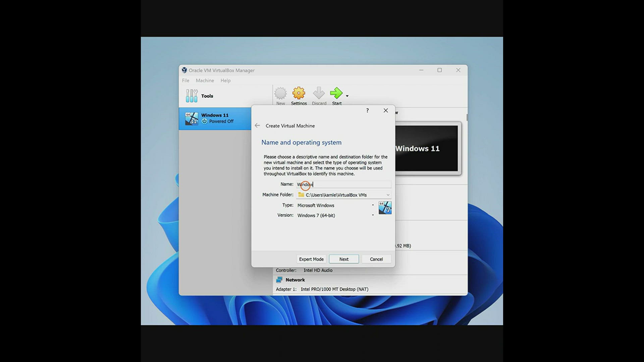Open the File menu
Screen dimensions: 644x362
click(x=185, y=80)
